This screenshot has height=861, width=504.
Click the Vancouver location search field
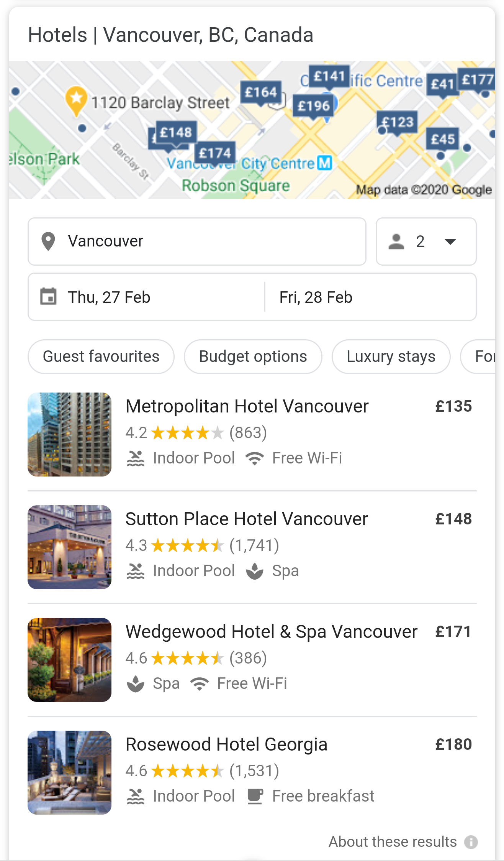[x=197, y=242]
